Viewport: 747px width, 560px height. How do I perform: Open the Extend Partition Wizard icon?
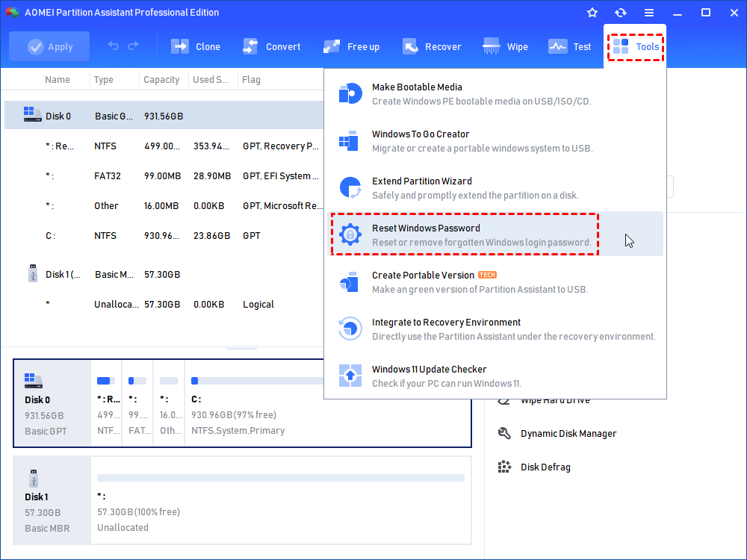coord(350,187)
